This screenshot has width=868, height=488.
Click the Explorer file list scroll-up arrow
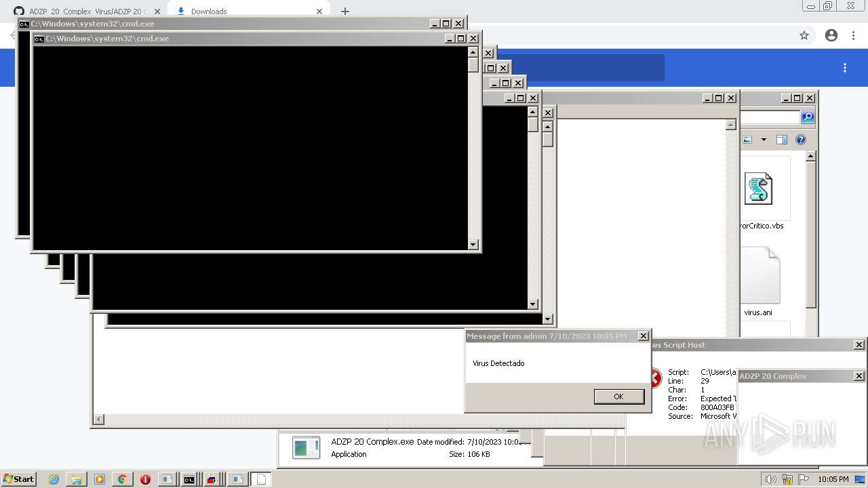point(810,156)
